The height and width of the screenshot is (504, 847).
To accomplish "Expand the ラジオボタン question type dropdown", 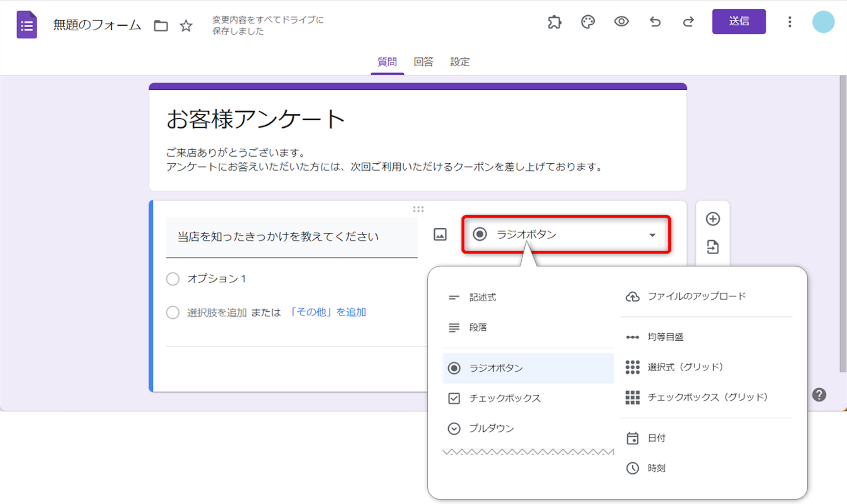I will 566,234.
